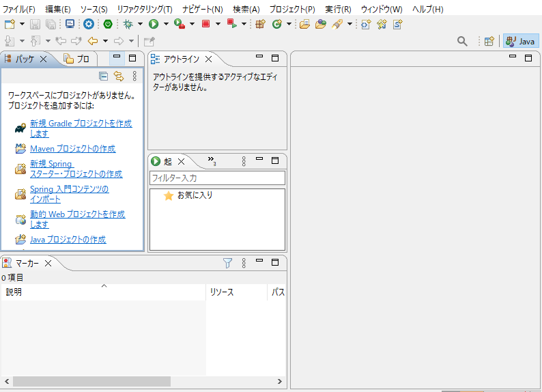This screenshot has width=542, height=392.
Task: Click the フィルター入力 text field
Action: pyautogui.click(x=217, y=178)
